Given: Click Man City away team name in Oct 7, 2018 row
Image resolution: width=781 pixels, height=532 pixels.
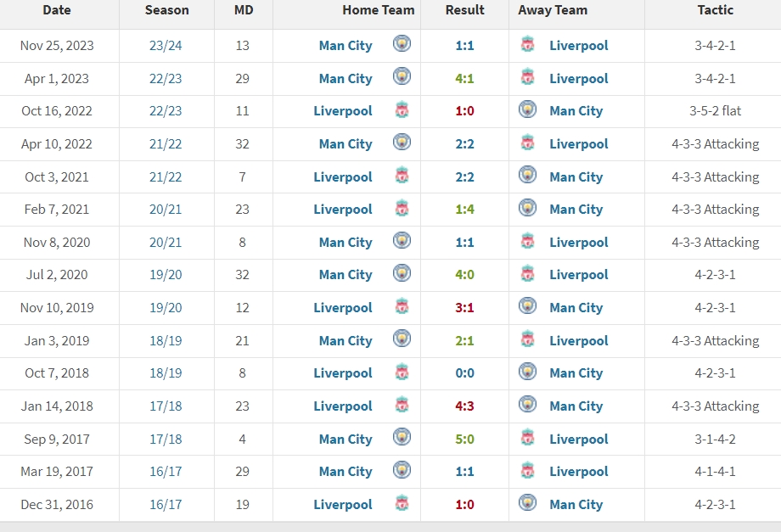Looking at the screenshot, I should coord(576,373).
